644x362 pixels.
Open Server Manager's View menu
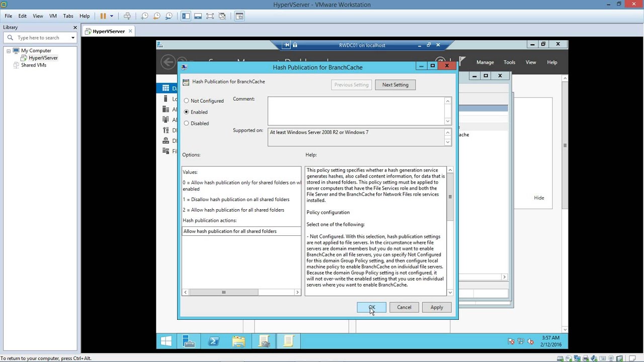point(531,62)
